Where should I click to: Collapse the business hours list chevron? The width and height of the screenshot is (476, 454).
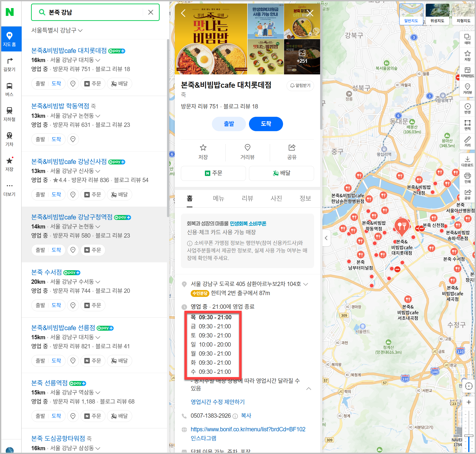(x=309, y=388)
